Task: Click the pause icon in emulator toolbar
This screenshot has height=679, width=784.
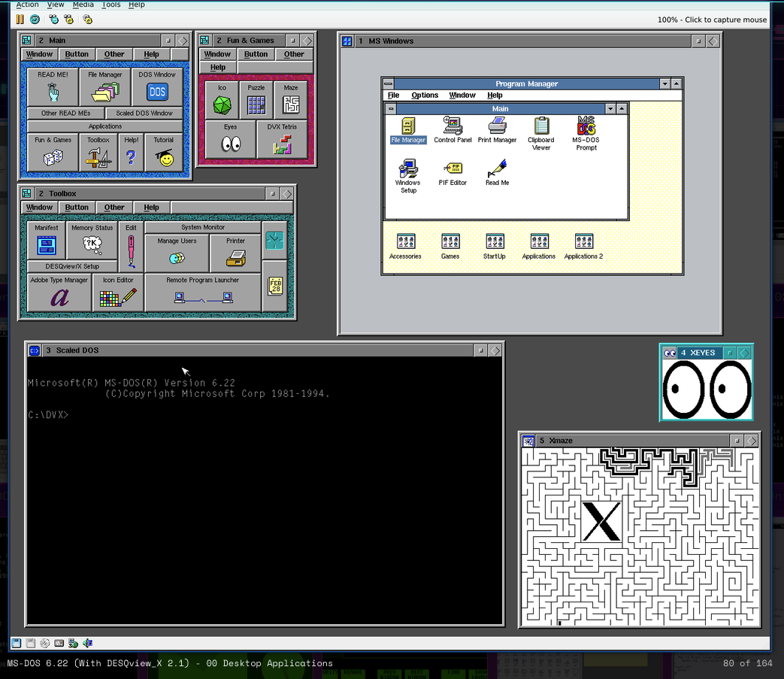Action: tap(20, 20)
